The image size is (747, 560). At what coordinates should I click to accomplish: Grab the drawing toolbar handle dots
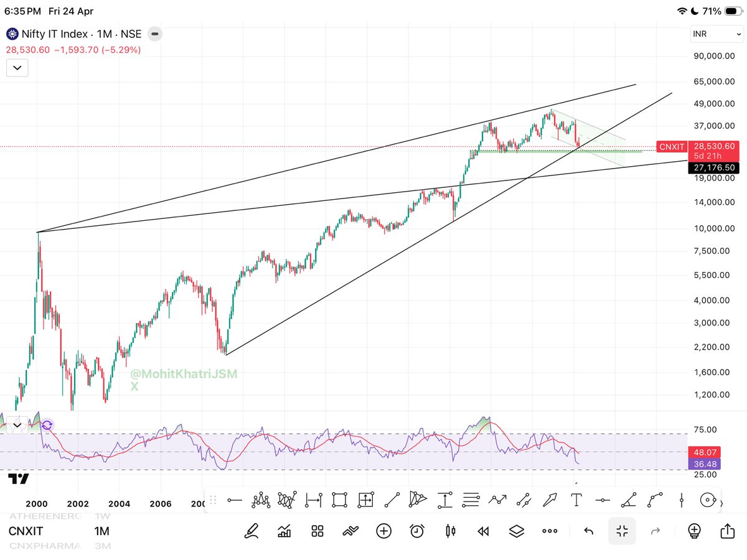pyautogui.click(x=212, y=500)
